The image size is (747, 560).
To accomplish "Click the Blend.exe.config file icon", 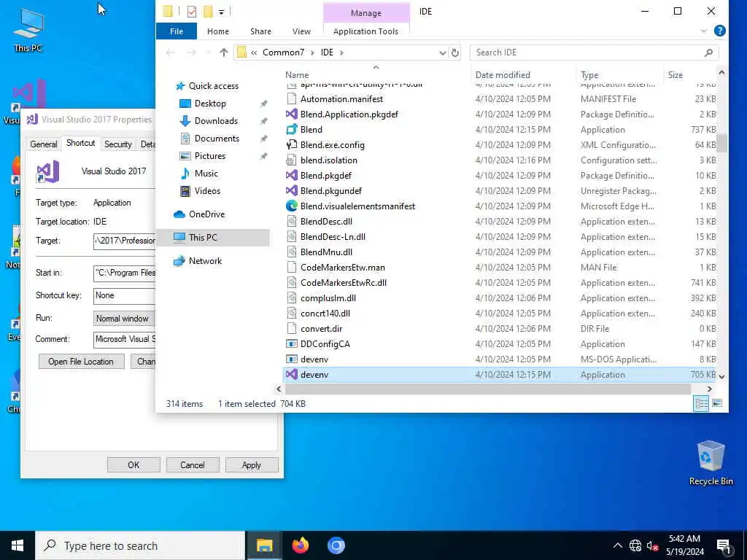I will tap(292, 145).
